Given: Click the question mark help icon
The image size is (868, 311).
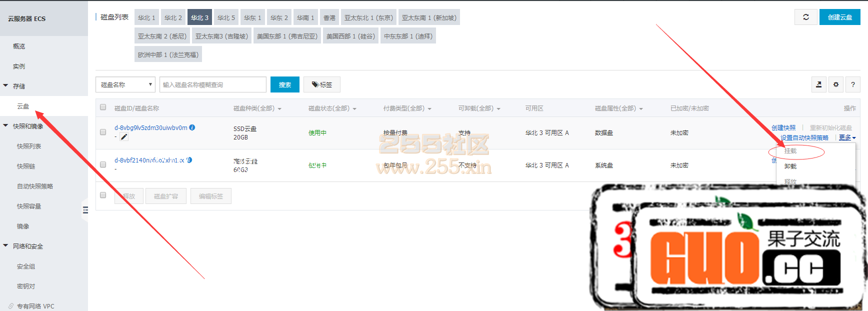Looking at the screenshot, I should [x=852, y=84].
